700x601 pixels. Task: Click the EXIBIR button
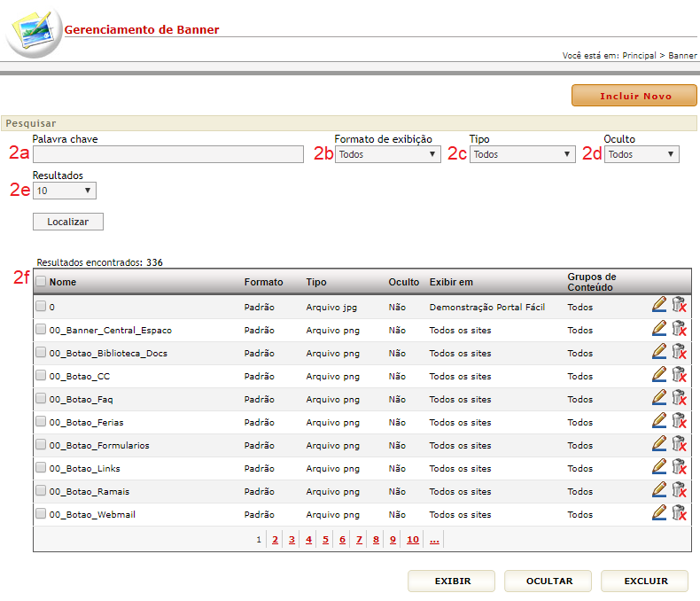pos(451,581)
